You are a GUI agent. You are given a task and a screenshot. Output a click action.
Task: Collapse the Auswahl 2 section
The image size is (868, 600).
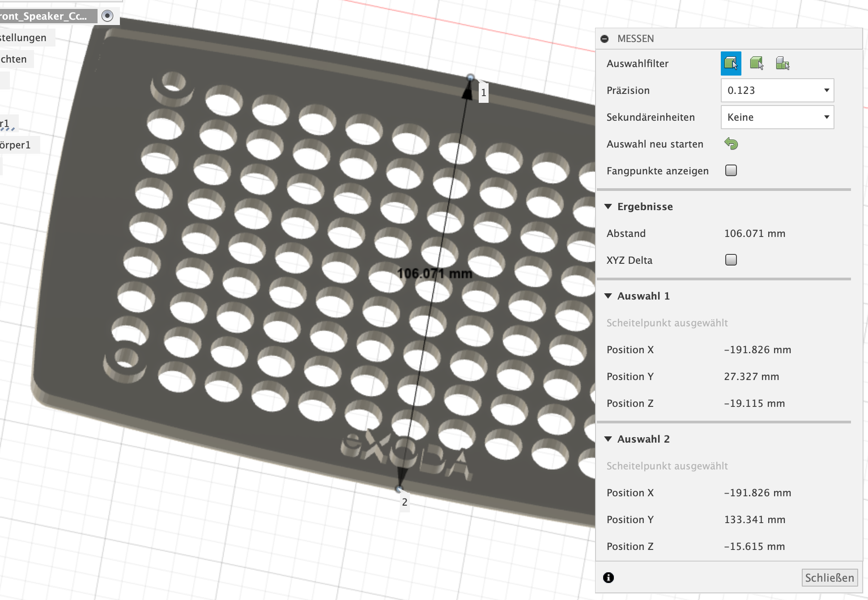608,439
